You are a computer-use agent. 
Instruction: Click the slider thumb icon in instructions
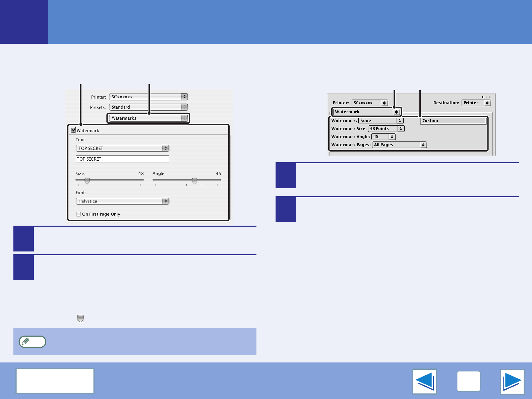[80, 319]
